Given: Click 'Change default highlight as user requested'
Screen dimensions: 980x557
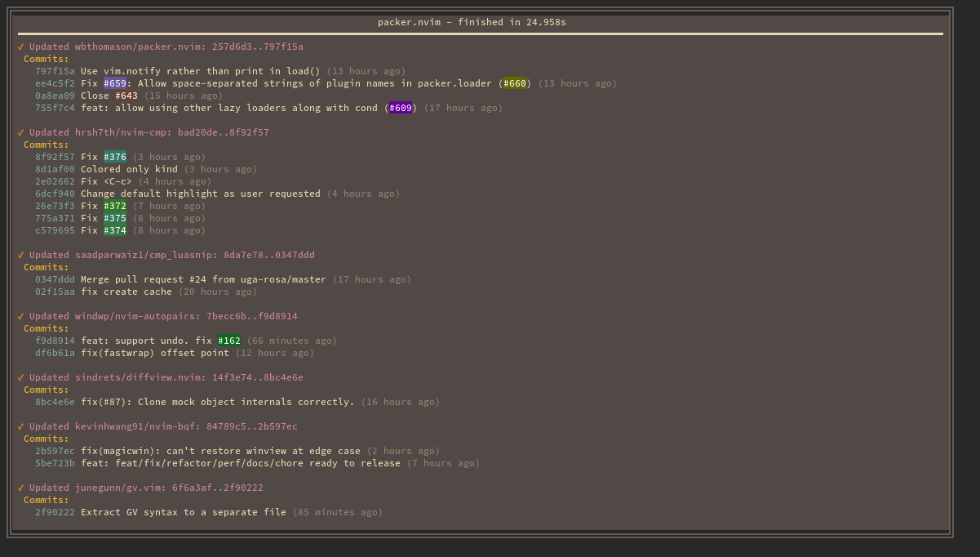Looking at the screenshot, I should pyautogui.click(x=201, y=194).
